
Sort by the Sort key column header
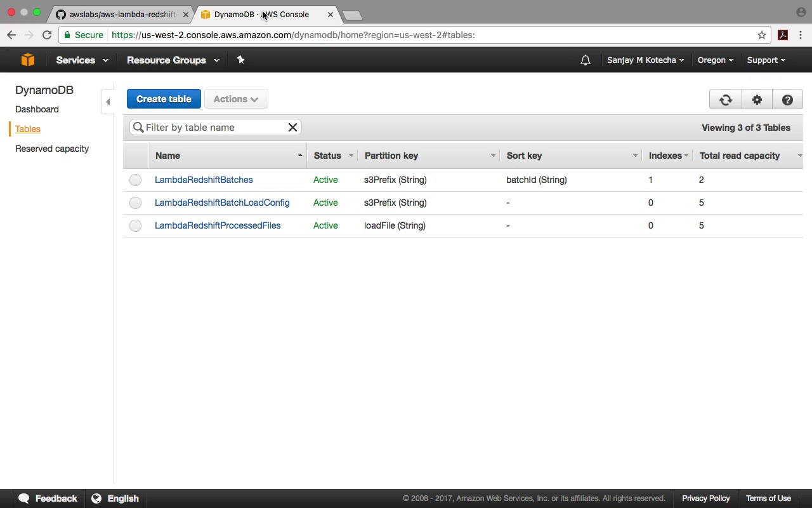571,156
